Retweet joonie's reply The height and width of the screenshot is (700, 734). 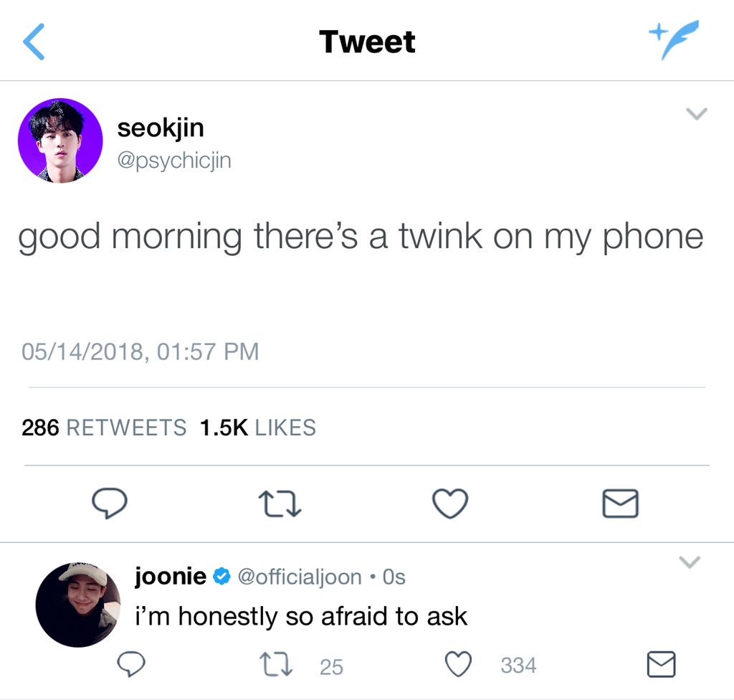pos(276,665)
